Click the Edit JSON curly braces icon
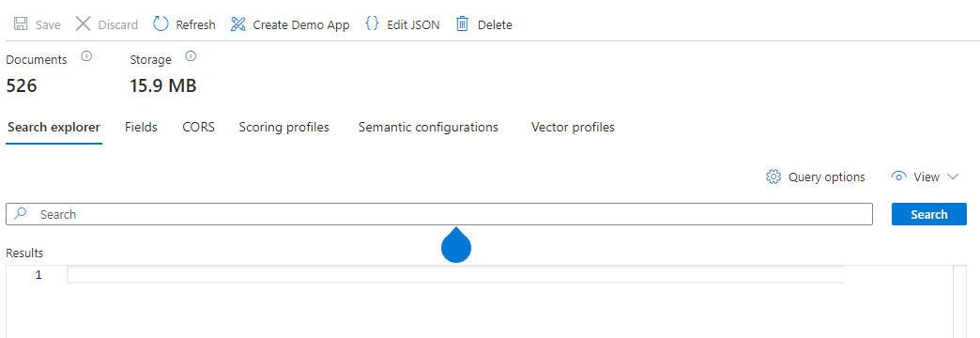Image resolution: width=980 pixels, height=338 pixels. click(x=372, y=24)
